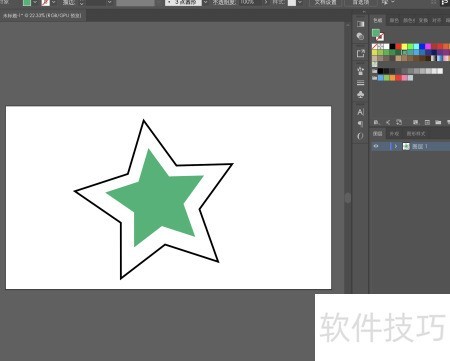
Task: Open the graphic style dropdown arrow
Action: 300,3
